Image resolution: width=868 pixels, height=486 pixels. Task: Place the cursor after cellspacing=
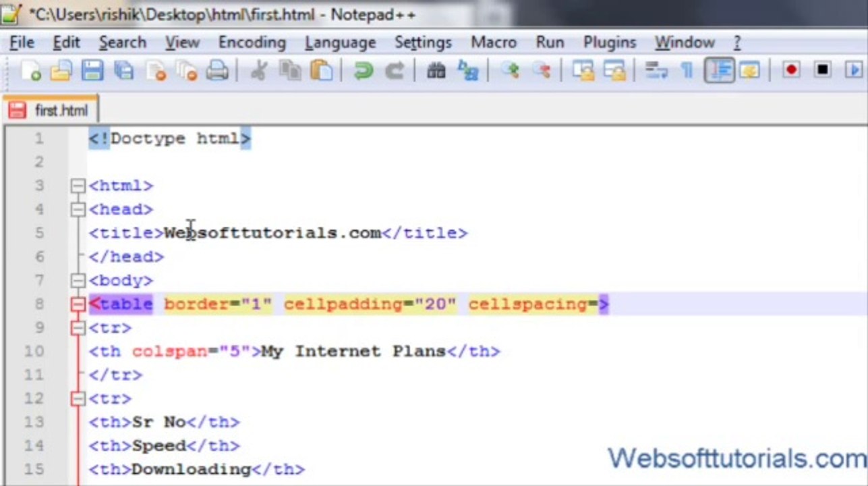click(x=598, y=304)
